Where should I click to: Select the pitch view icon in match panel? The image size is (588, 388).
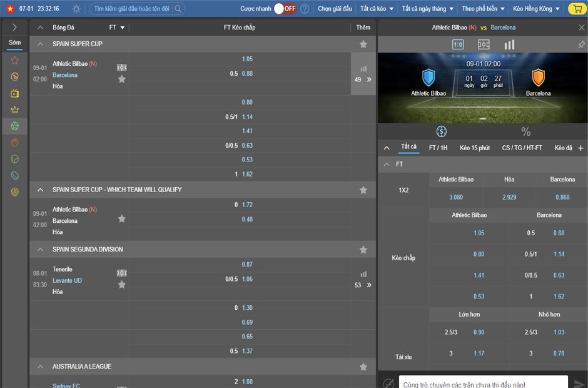pyautogui.click(x=484, y=44)
